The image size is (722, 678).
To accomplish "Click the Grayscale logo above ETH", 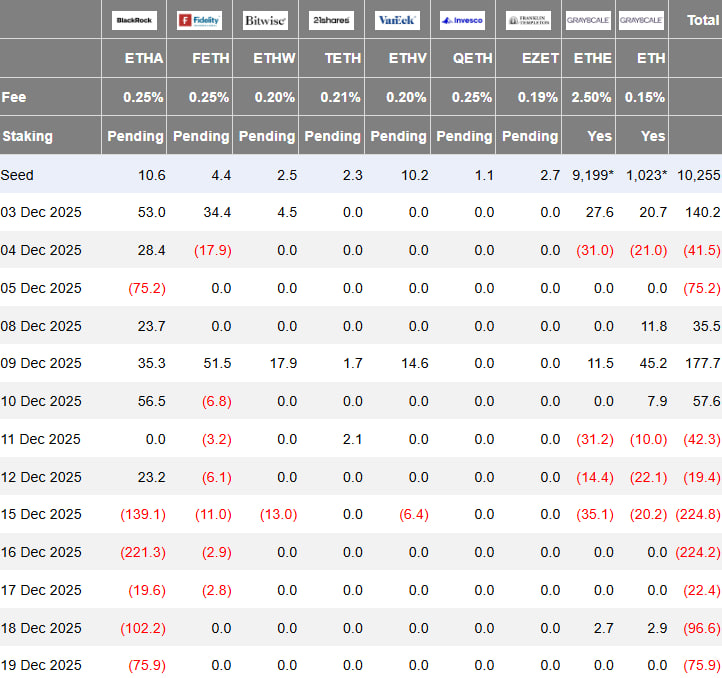I will tap(641, 20).
